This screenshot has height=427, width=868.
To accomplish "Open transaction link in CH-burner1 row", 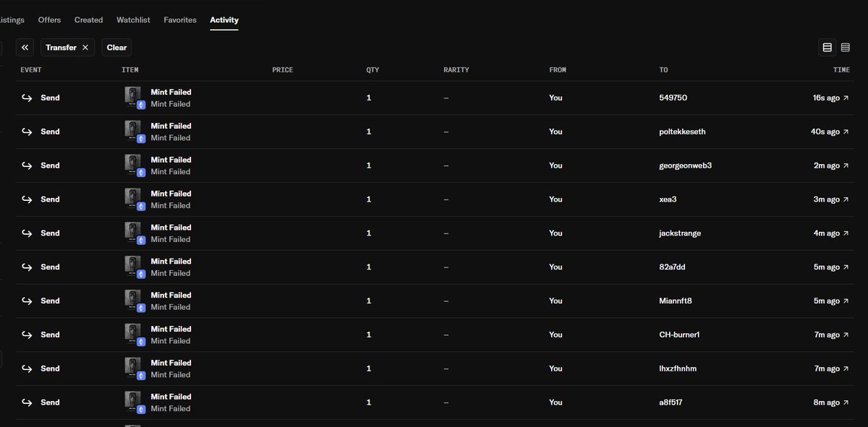I will [x=846, y=335].
